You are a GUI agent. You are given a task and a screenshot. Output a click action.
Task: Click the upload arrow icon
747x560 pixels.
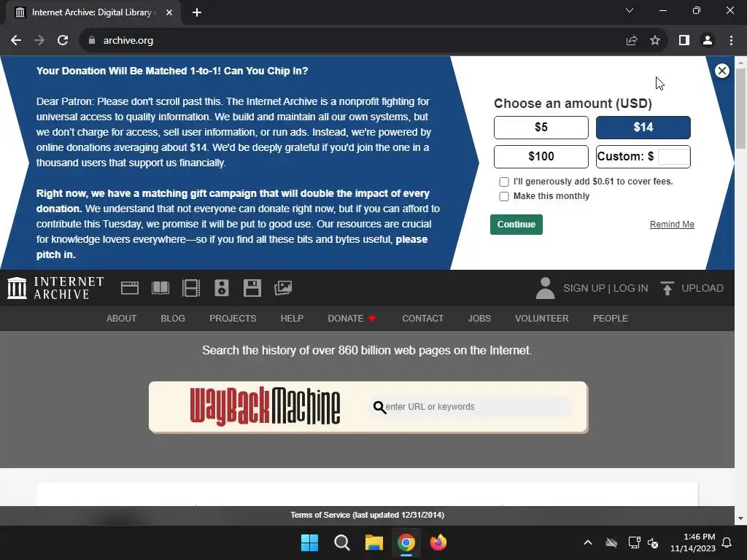click(x=667, y=288)
